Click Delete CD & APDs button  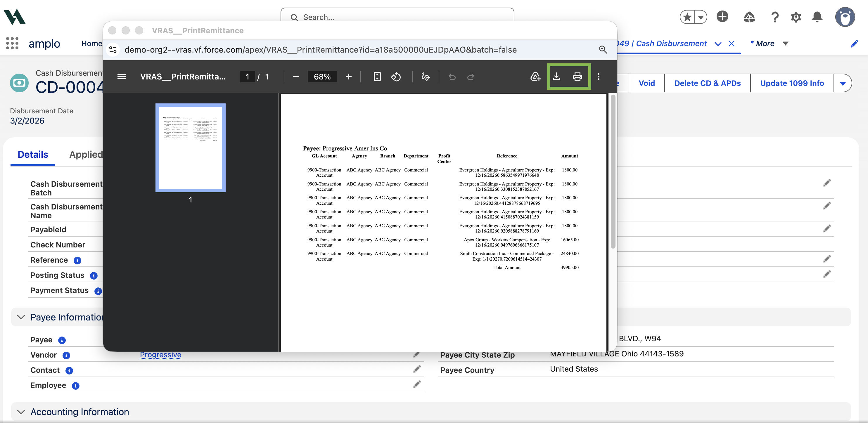click(x=707, y=83)
